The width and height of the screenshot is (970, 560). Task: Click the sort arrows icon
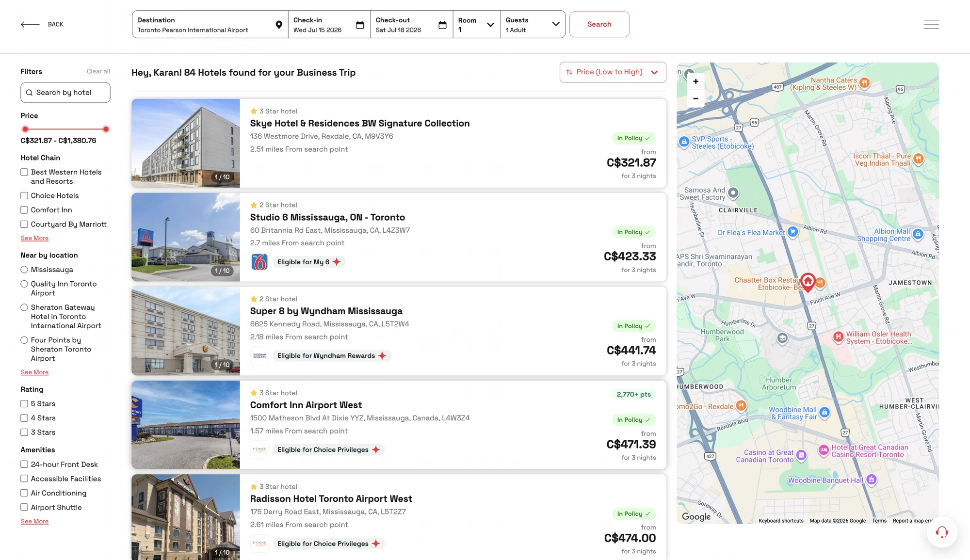coord(569,72)
